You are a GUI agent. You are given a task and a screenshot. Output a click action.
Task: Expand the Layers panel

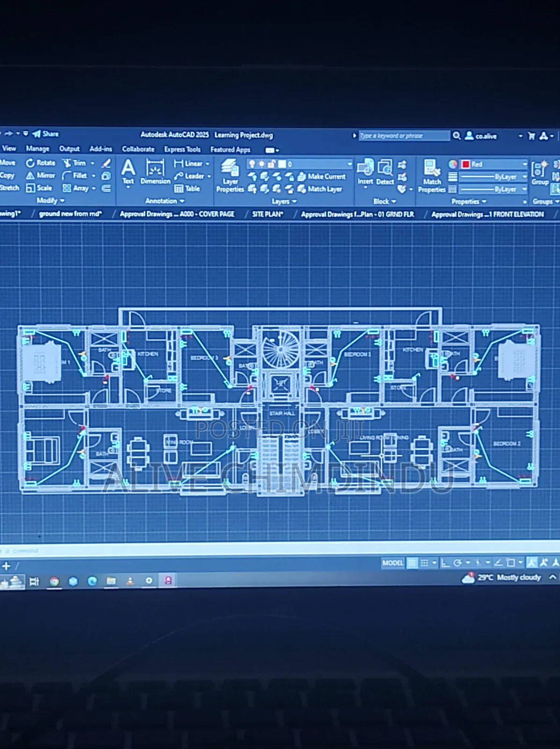tap(284, 201)
